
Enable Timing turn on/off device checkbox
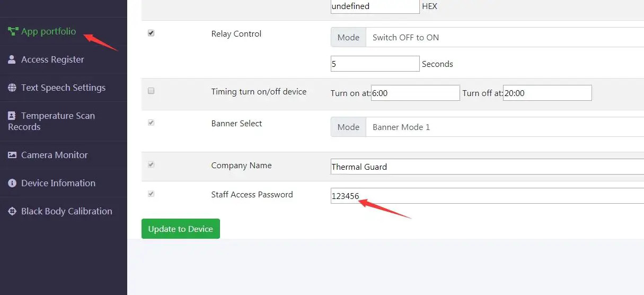pos(151,91)
